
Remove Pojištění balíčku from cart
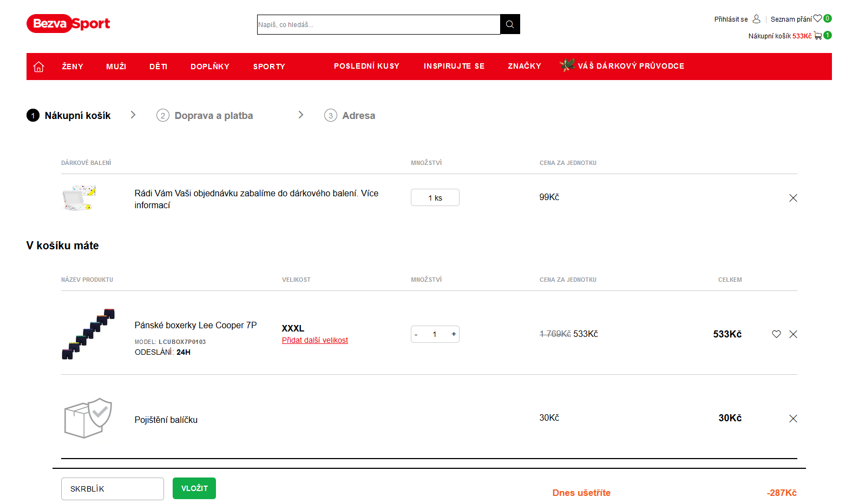[793, 419]
